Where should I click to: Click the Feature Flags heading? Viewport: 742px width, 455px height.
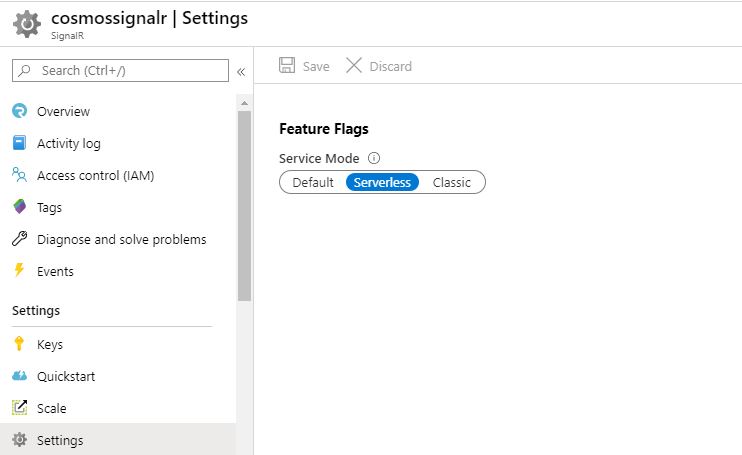[324, 129]
